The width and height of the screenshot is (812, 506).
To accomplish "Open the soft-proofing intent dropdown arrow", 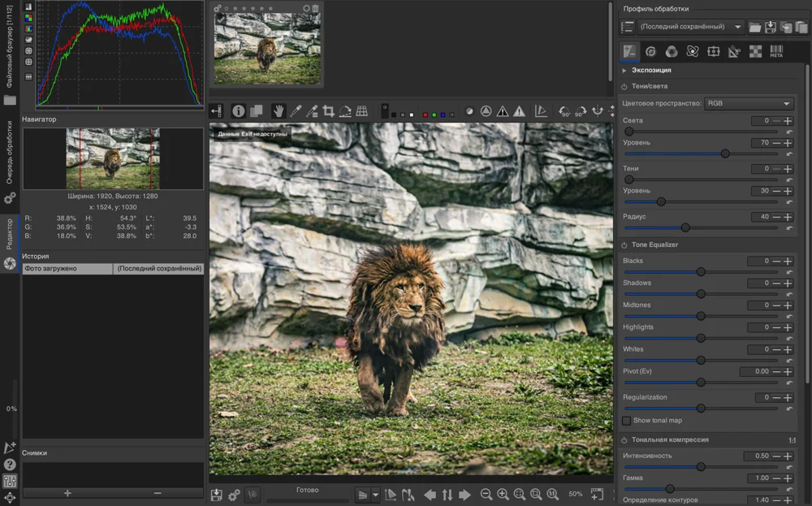I will 375,495.
